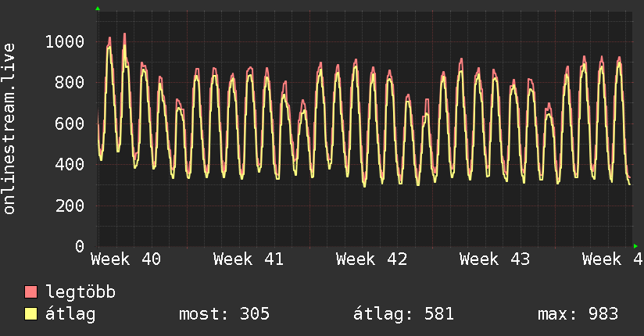
Task: Click the green arrow ending the x-axis
Action: pyautogui.click(x=635, y=246)
